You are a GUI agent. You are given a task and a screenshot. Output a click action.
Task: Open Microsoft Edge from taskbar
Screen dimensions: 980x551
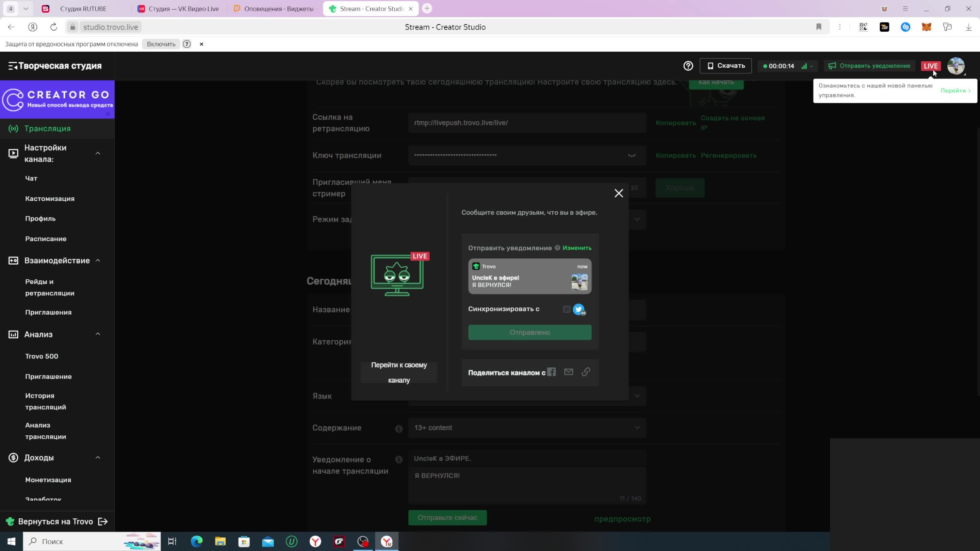click(x=197, y=541)
